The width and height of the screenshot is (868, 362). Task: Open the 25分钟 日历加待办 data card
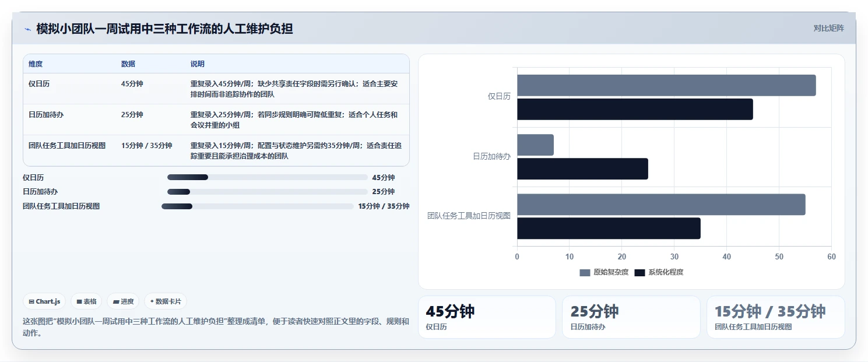(631, 317)
